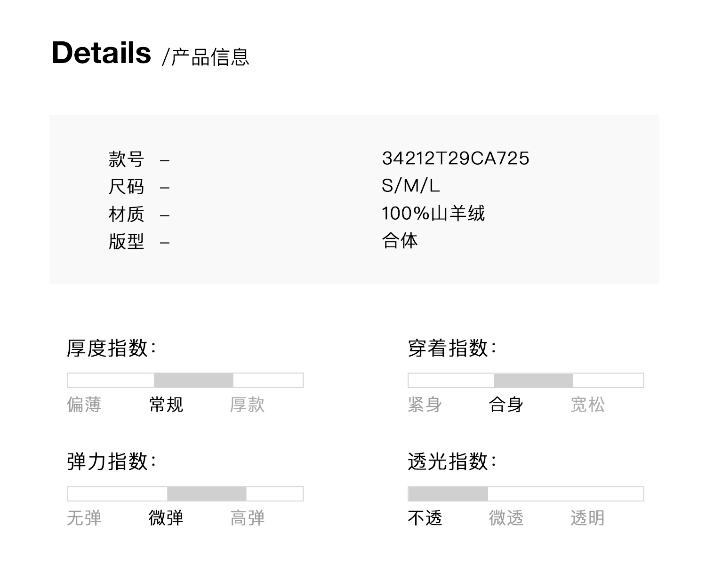This screenshot has height=588, width=706.
Task: Click the elasticity index (弹力指数) slider bar
Action: click(x=185, y=493)
